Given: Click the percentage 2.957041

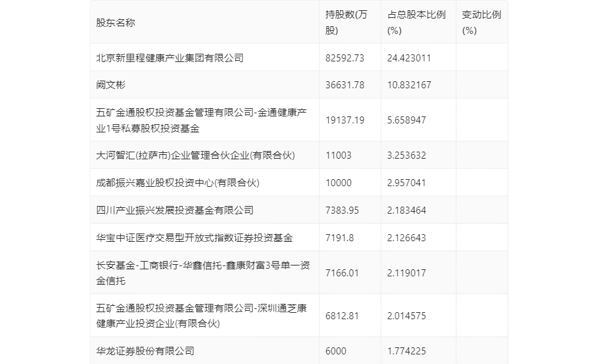Looking at the screenshot, I should (x=407, y=183).
